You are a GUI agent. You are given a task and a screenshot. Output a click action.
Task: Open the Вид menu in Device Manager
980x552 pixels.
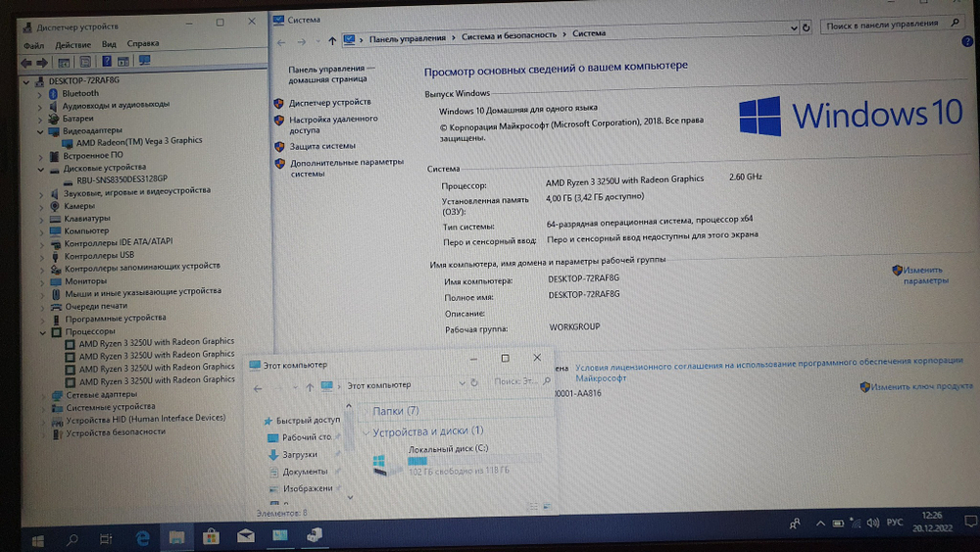(x=109, y=44)
